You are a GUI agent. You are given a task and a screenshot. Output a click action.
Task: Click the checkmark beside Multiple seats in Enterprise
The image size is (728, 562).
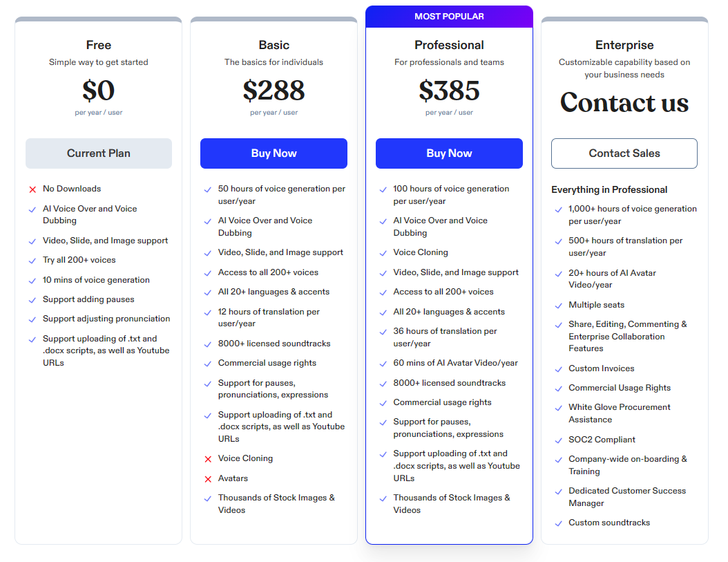pos(558,305)
